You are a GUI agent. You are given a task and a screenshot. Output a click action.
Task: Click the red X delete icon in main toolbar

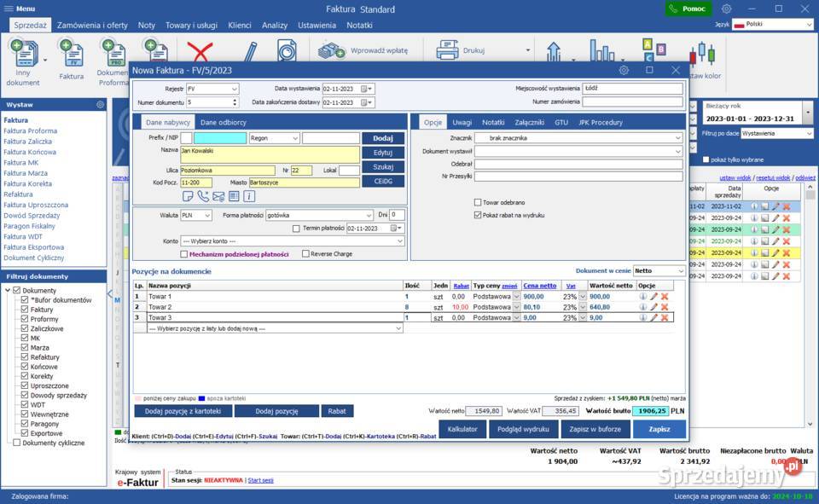click(200, 52)
